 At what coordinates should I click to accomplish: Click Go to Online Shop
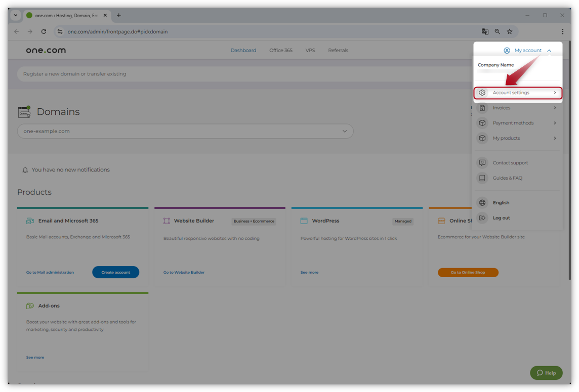tap(468, 272)
